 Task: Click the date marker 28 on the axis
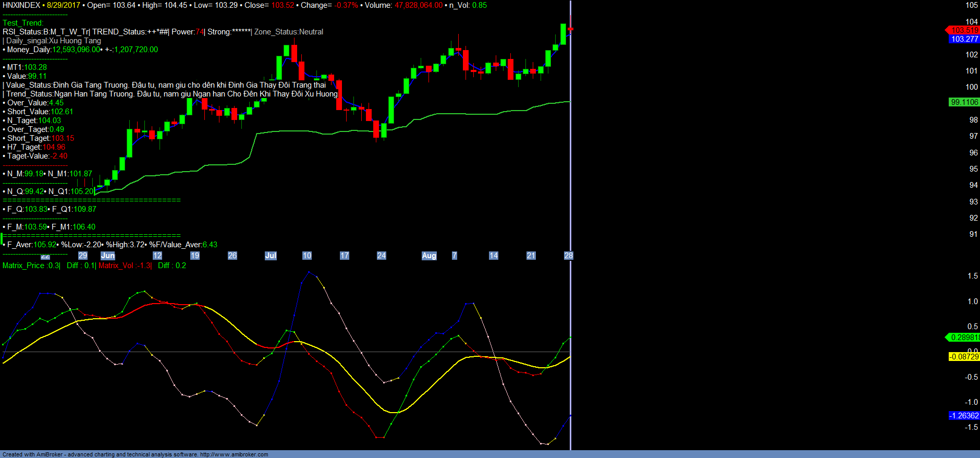568,256
